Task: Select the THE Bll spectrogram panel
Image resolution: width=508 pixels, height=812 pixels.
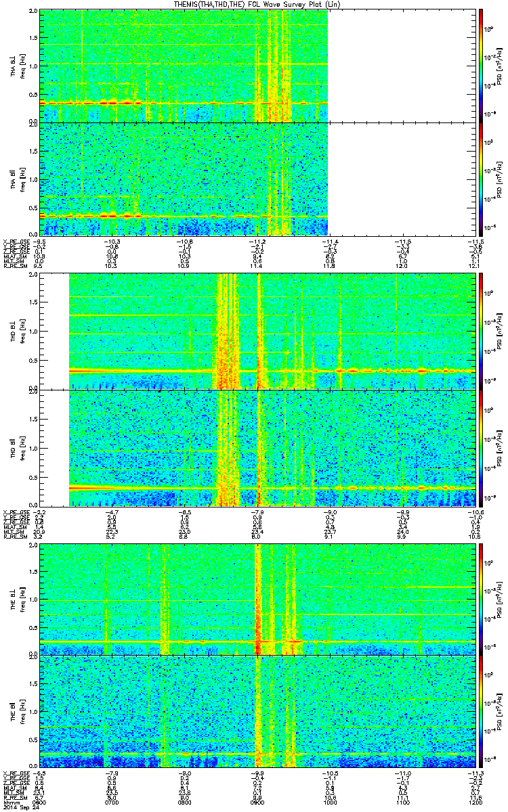Action: 256,712
